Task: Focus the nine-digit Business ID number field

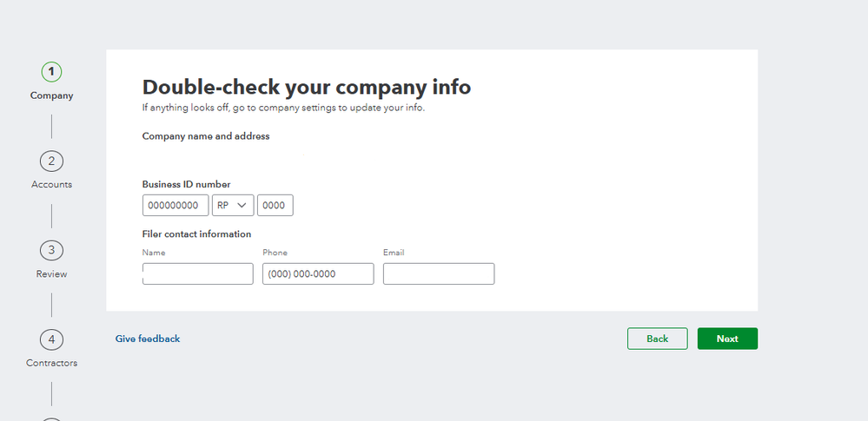Action: coord(176,206)
